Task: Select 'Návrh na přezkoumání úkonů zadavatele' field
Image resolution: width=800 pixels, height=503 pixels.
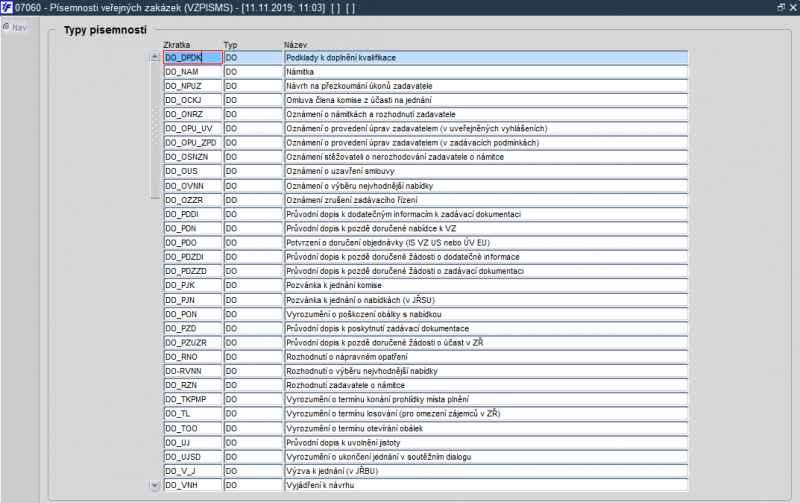Action: click(486, 86)
